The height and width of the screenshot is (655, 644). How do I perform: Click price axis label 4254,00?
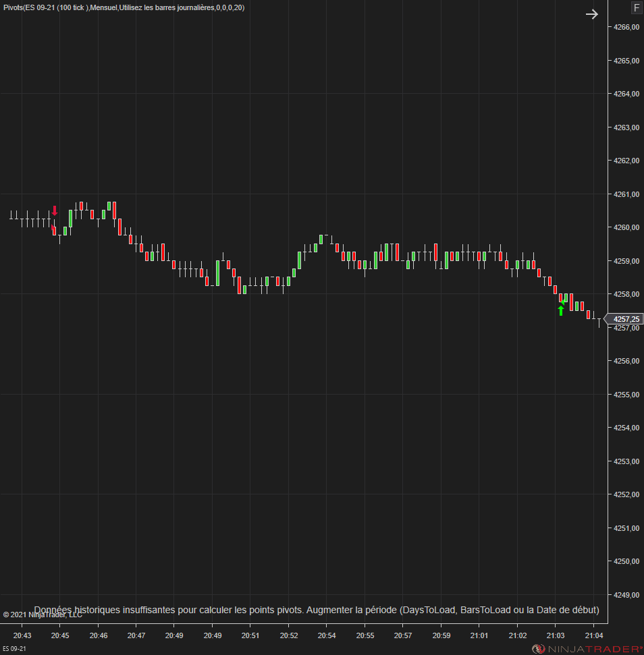626,428
